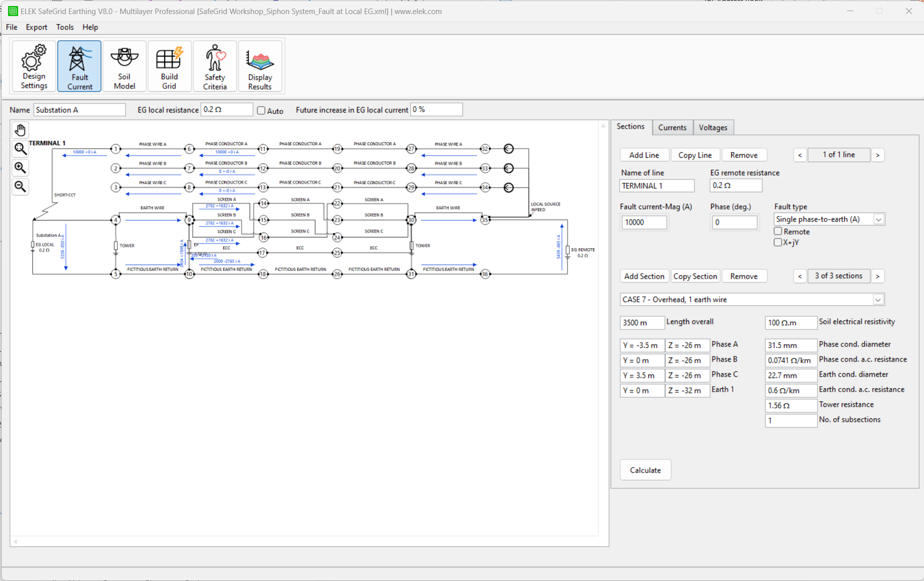Click the Phase B Z coordinate field
Screen dimensions: 924x581
[x=687, y=361]
